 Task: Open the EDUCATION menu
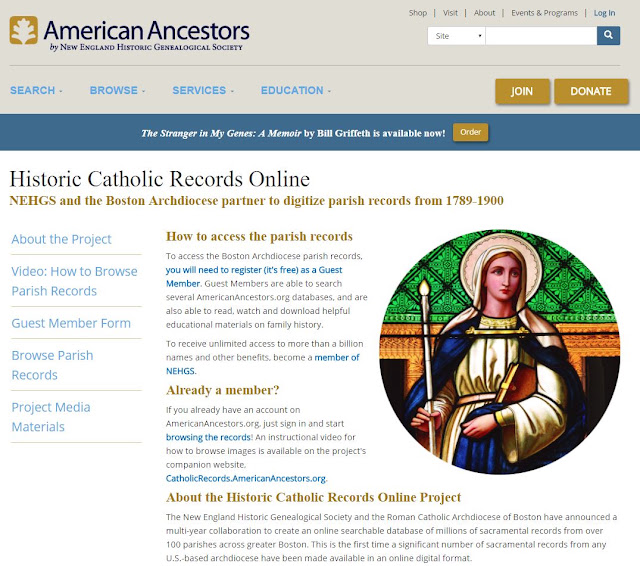tap(296, 90)
